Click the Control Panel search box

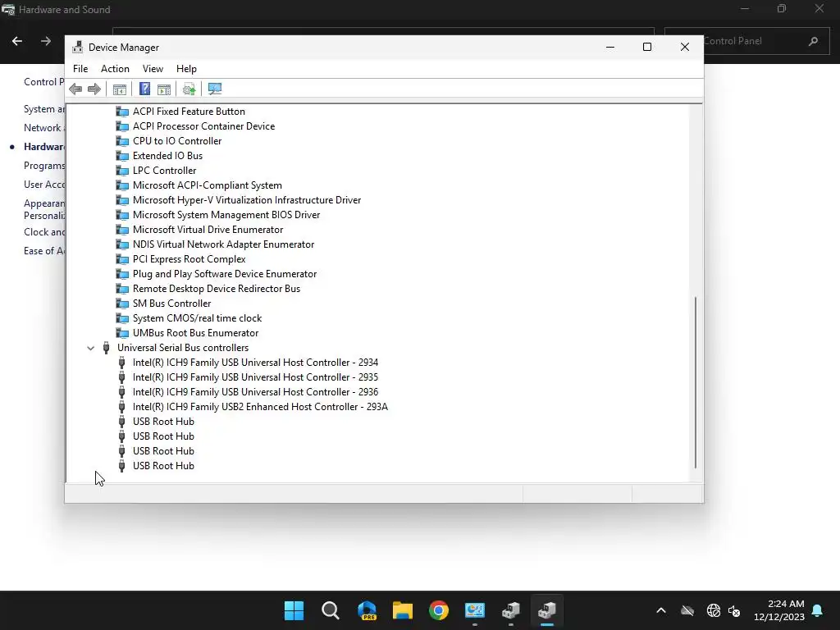point(746,41)
